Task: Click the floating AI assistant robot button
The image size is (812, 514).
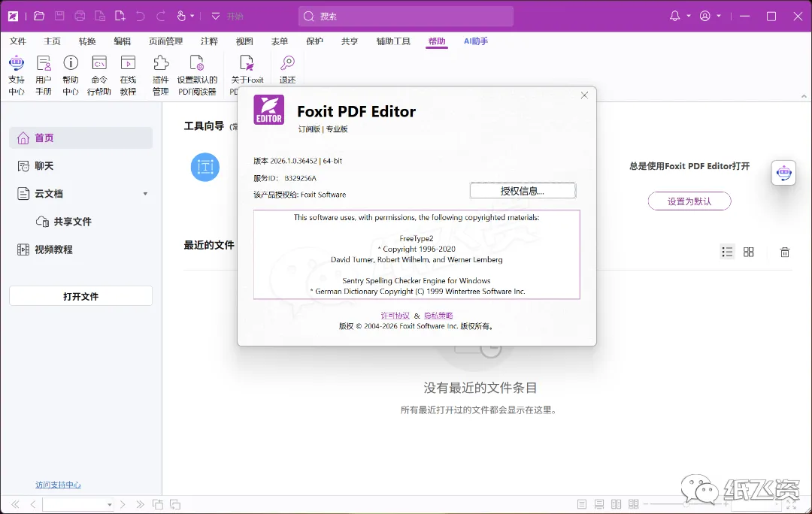Action: [x=783, y=173]
